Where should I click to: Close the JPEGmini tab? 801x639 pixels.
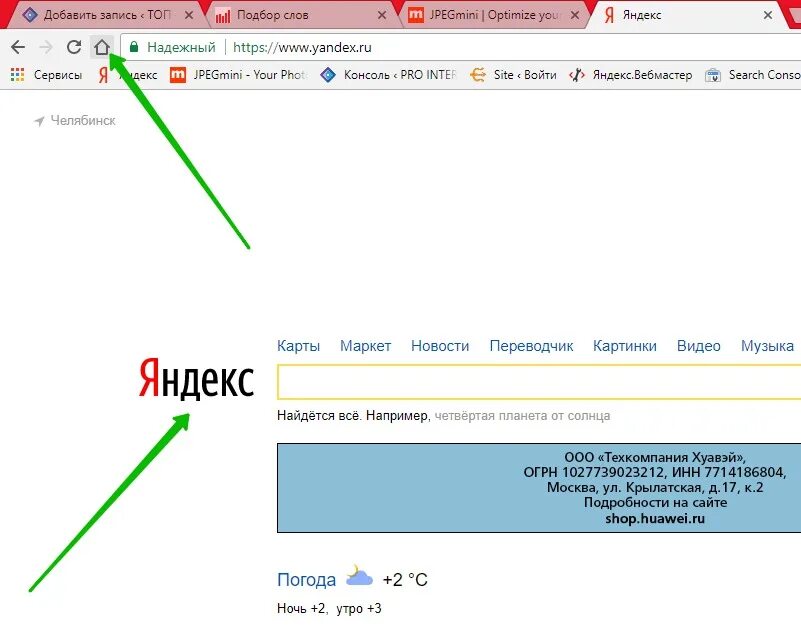click(x=575, y=15)
